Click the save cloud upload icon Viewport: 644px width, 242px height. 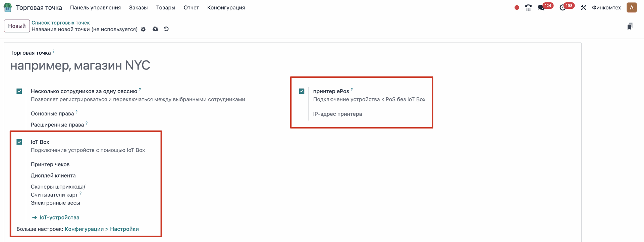[x=155, y=29]
